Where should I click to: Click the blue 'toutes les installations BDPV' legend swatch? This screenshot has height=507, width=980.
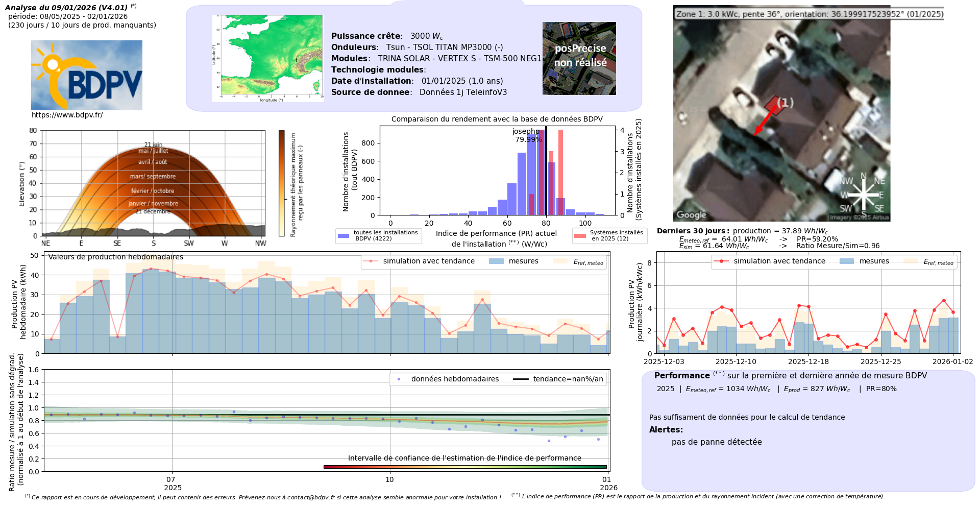[344, 235]
